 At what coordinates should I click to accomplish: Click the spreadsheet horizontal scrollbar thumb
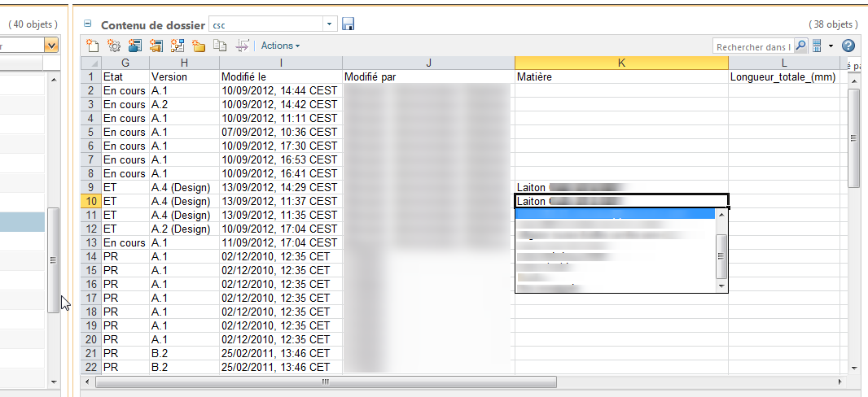tap(326, 382)
